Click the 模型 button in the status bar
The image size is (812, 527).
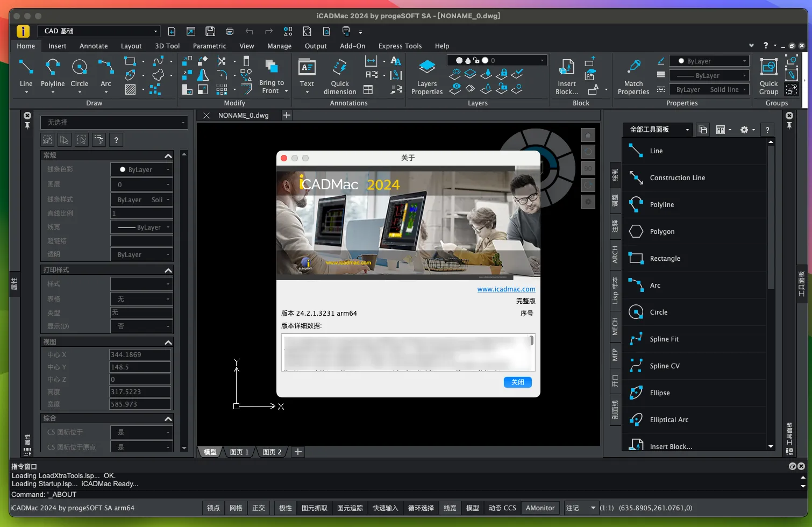(473, 508)
